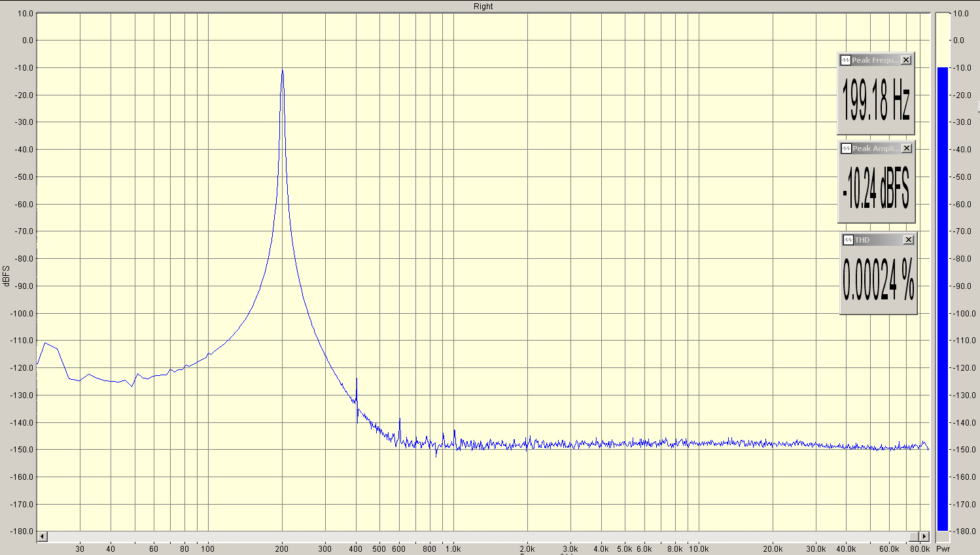980x555 pixels.
Task: Close the Peak Amplitude readout panel
Action: click(x=907, y=148)
